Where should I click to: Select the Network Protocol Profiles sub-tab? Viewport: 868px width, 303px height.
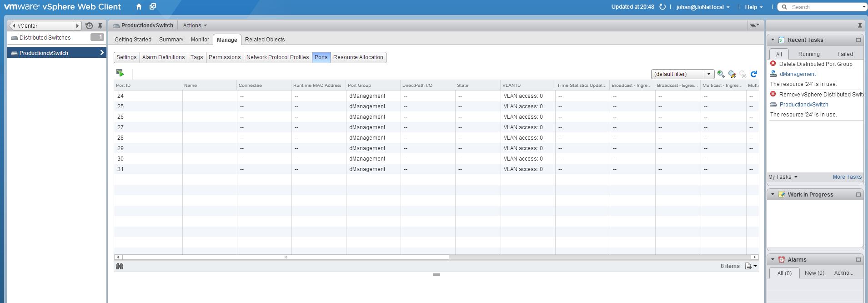[x=278, y=57]
